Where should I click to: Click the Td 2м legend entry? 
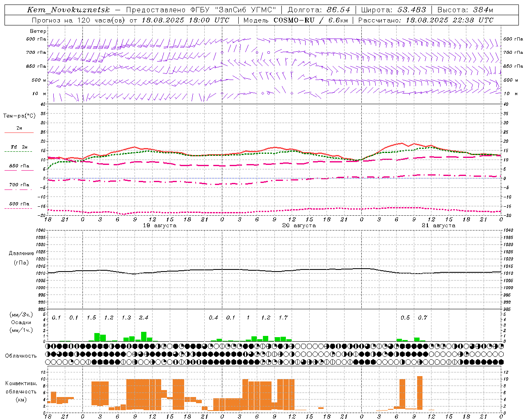(x=19, y=147)
